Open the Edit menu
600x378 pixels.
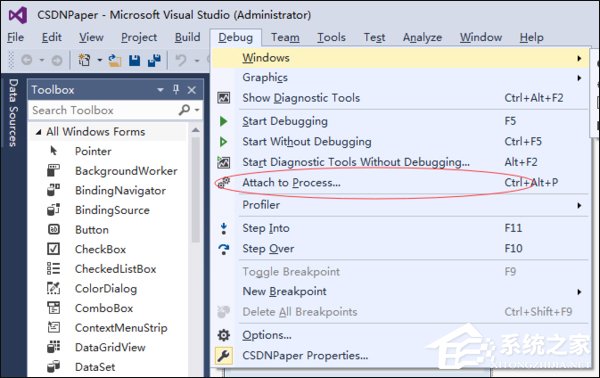(x=52, y=37)
